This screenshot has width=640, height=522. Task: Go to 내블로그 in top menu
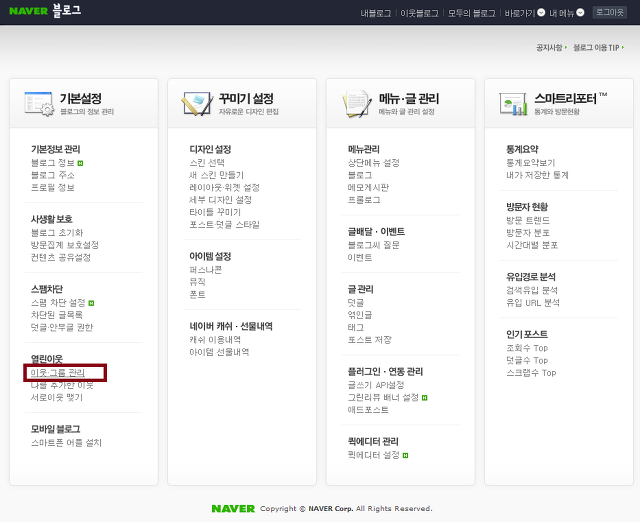pos(376,13)
